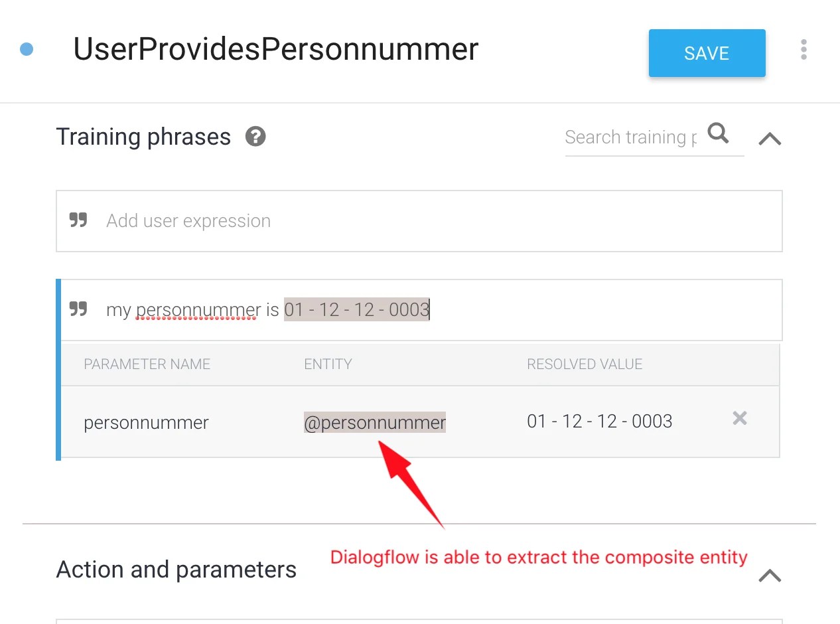Image resolution: width=840 pixels, height=624 pixels.
Task: Click the intent title UserProvidesPersonnummer
Action: [275, 48]
